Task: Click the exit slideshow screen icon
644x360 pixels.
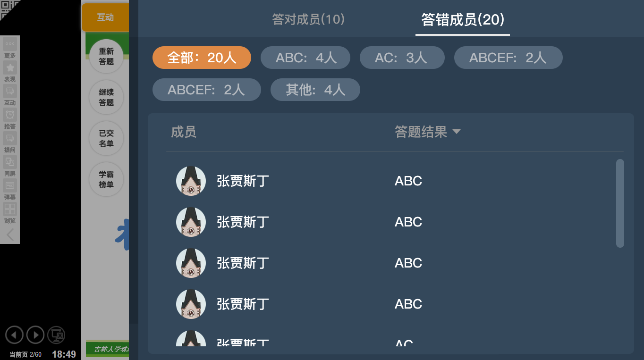Action: coord(57,335)
